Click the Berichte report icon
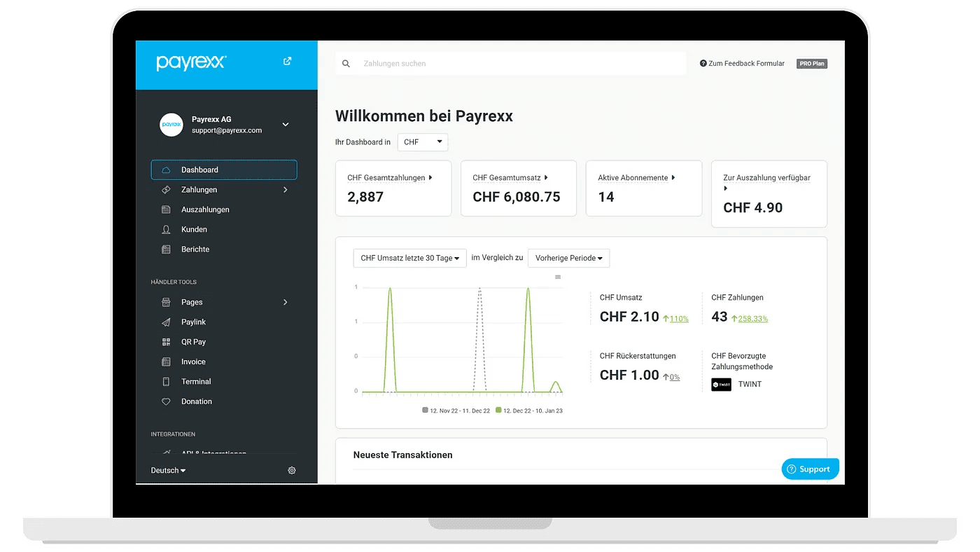 click(166, 249)
